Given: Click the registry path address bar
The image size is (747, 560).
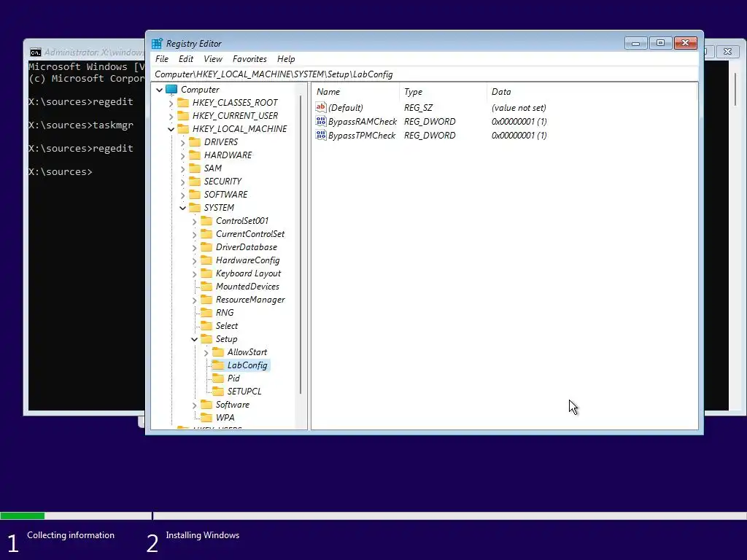Looking at the screenshot, I should pos(425,74).
